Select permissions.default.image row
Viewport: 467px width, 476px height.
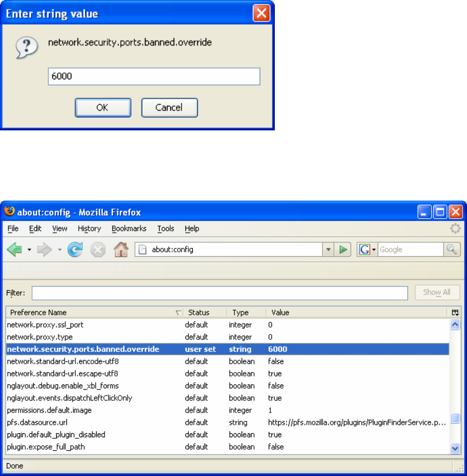pyautogui.click(x=228, y=410)
